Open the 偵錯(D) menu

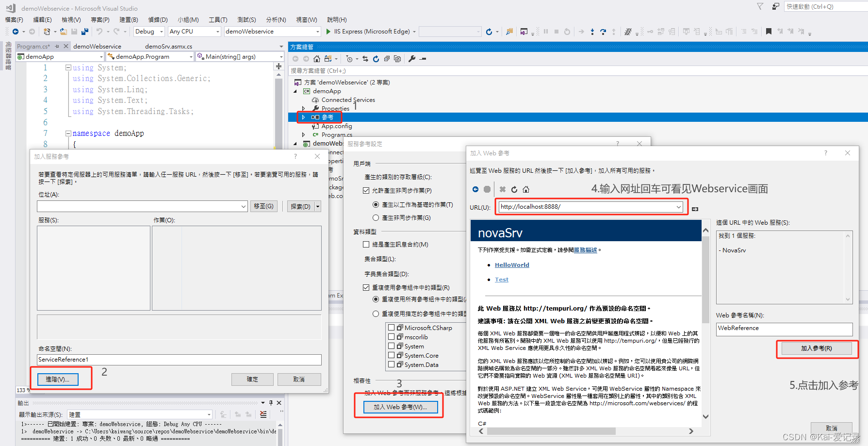click(158, 19)
